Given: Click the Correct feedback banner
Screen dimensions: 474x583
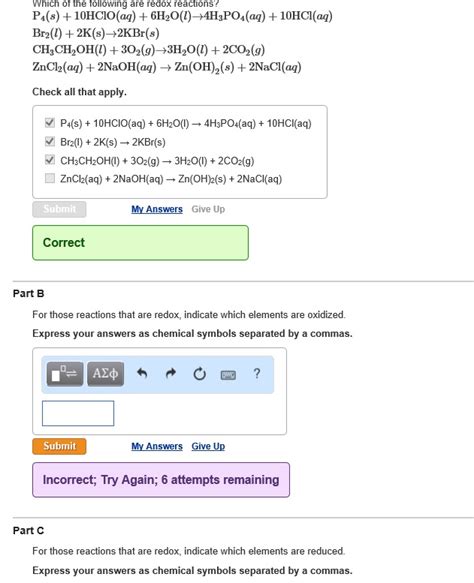Looking at the screenshot, I should tap(141, 243).
